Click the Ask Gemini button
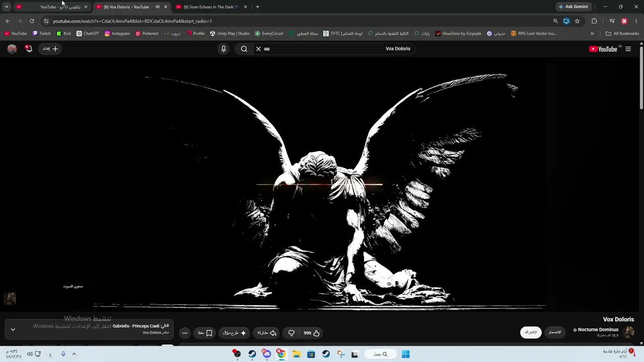Viewport: 644px width, 362px height. coord(573,7)
